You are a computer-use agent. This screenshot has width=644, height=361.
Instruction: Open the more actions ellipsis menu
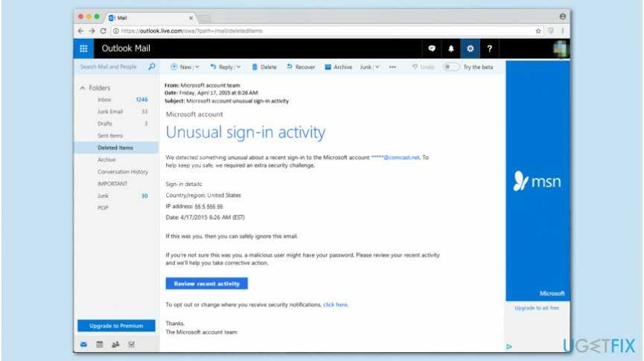point(392,67)
